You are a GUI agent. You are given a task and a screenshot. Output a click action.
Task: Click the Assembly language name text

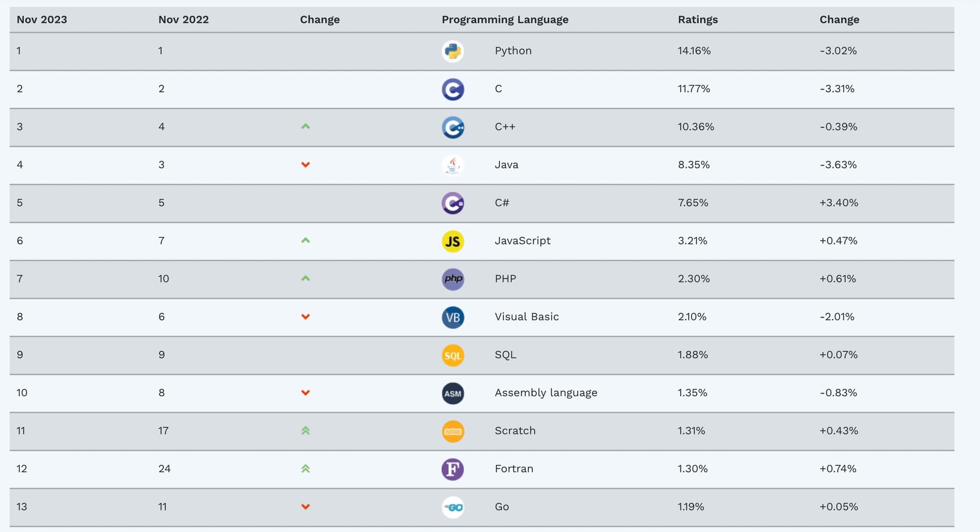point(546,393)
